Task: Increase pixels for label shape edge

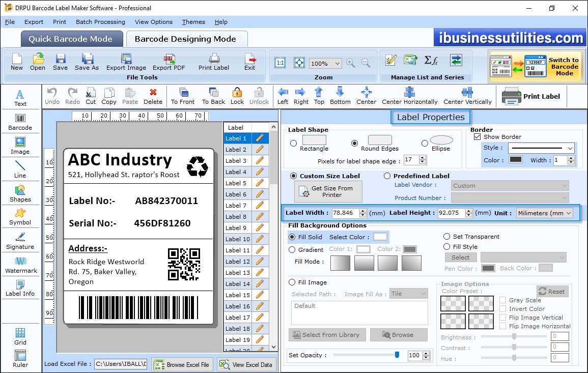Action: [423, 158]
